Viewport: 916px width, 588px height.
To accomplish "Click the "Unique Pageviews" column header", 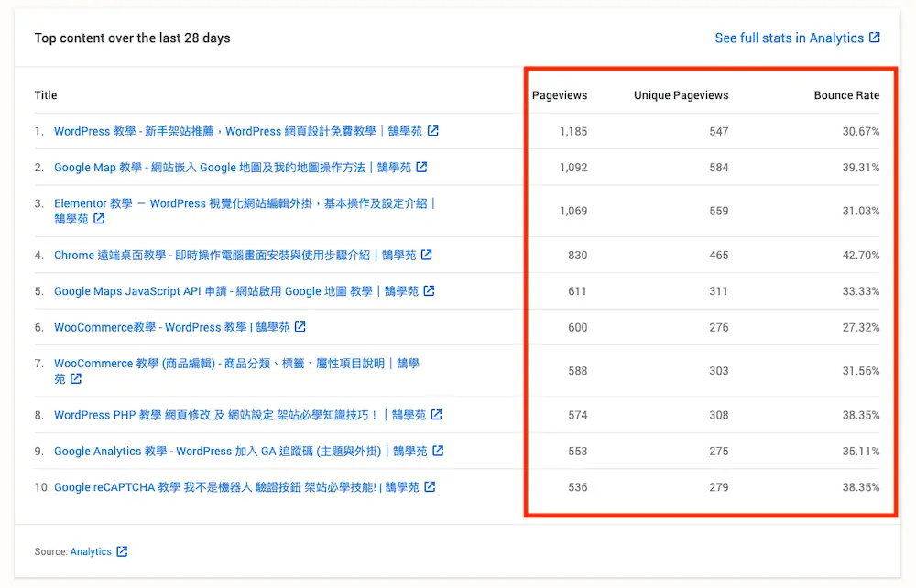I will (682, 95).
